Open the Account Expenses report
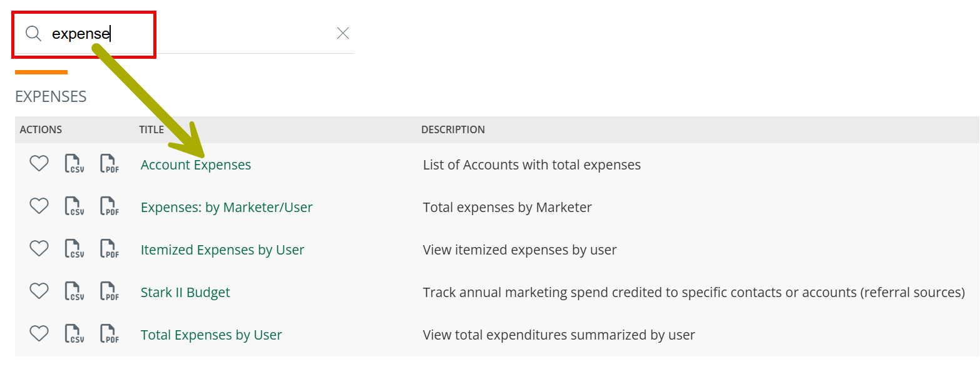The image size is (980, 369). tap(196, 165)
